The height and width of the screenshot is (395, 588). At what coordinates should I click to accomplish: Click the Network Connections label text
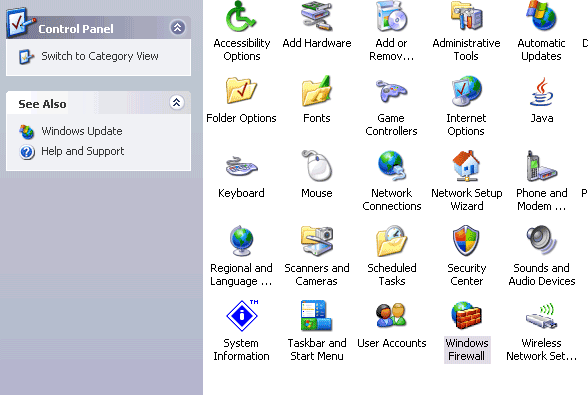[x=392, y=200]
